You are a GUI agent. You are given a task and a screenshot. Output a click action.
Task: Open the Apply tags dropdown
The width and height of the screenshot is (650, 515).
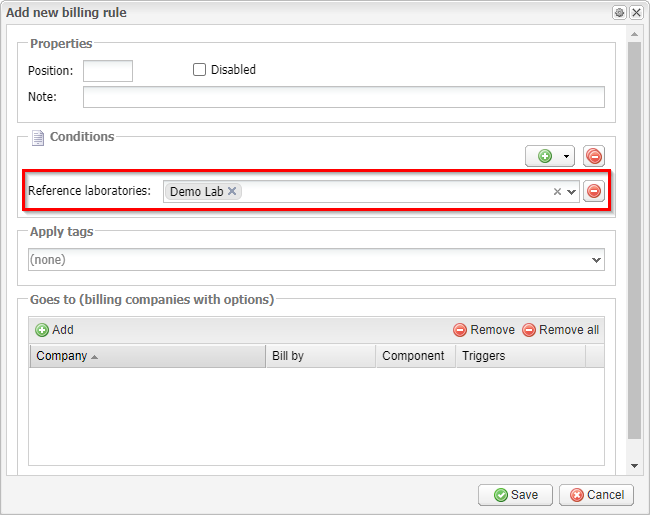[596, 260]
